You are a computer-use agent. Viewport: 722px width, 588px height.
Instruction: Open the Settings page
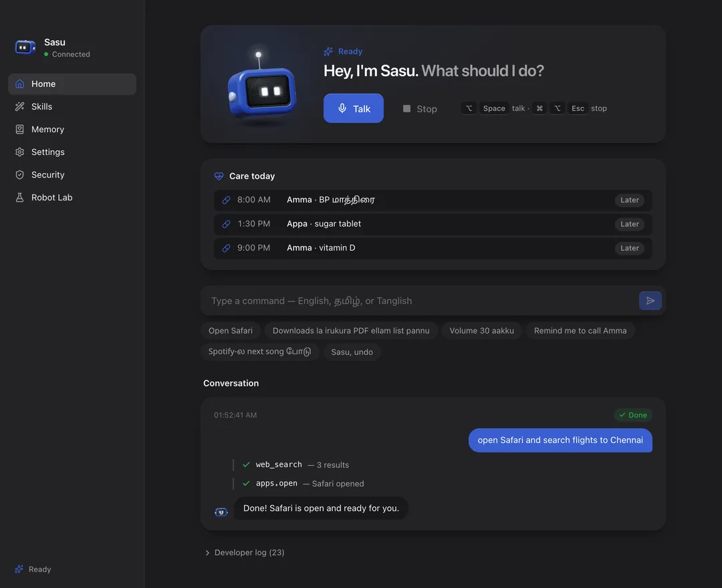tap(72, 152)
